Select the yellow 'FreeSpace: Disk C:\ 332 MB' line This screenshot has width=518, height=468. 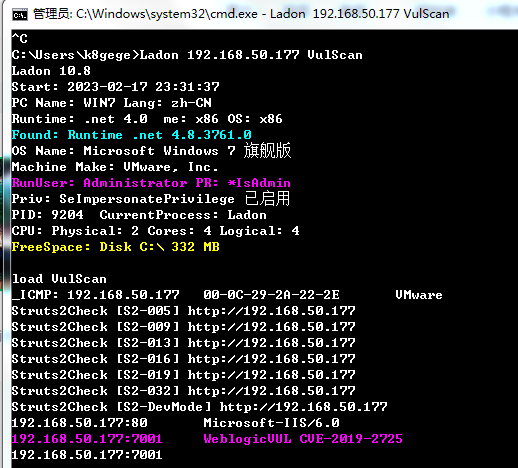[x=115, y=247]
